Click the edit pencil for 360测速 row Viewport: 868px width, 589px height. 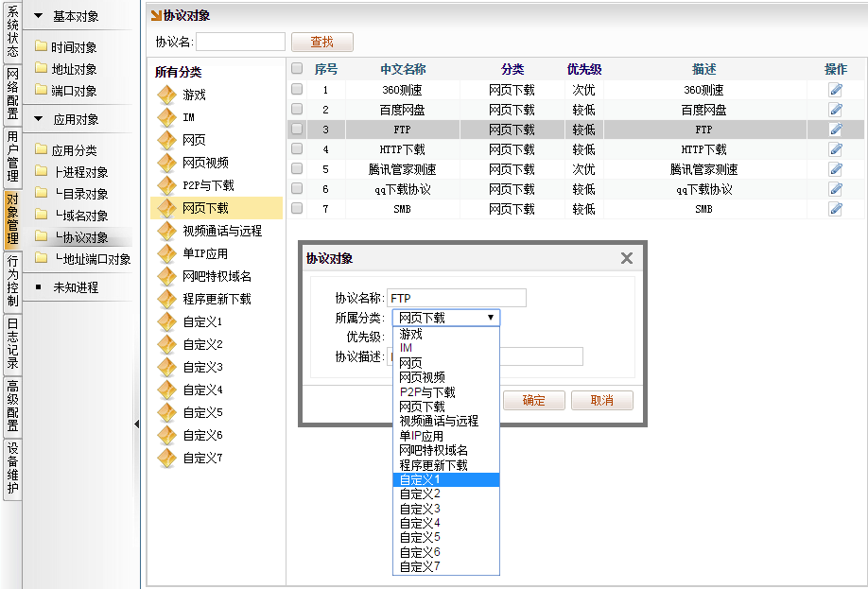[835, 90]
